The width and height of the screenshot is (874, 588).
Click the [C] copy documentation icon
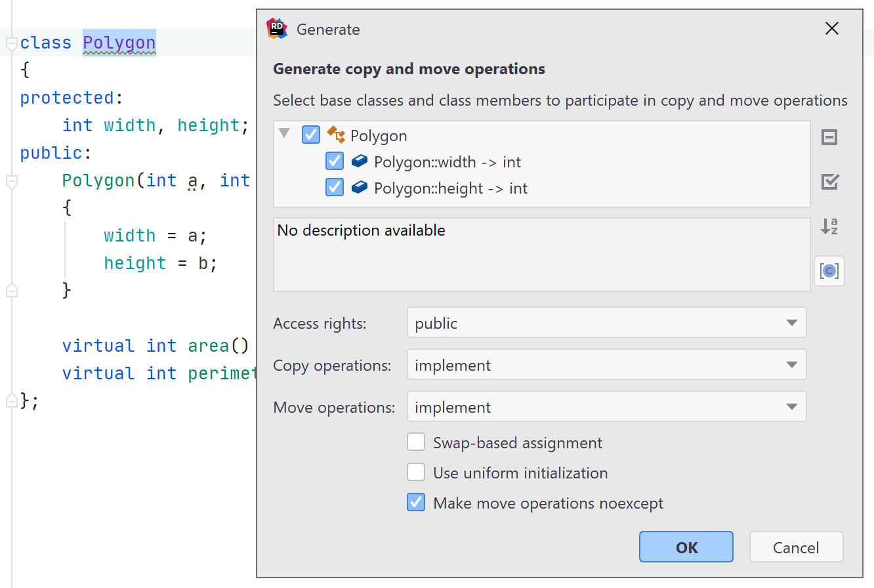pos(829,270)
